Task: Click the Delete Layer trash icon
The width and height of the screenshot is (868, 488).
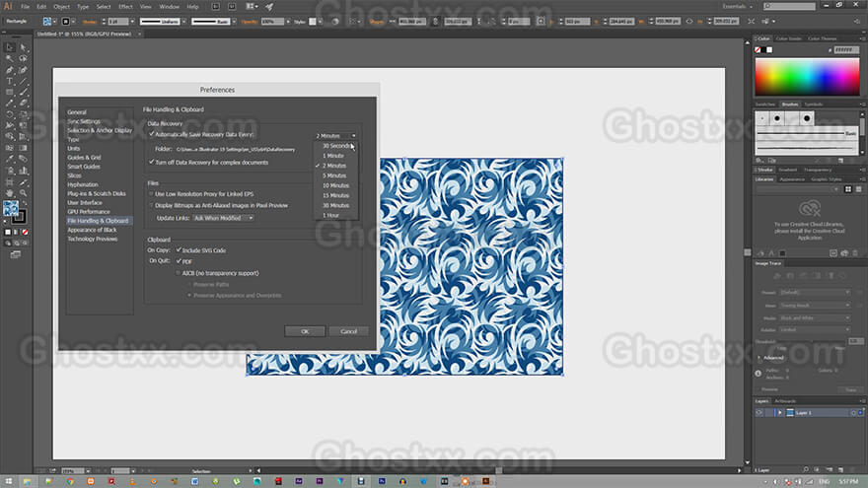Action: pyautogui.click(x=853, y=469)
